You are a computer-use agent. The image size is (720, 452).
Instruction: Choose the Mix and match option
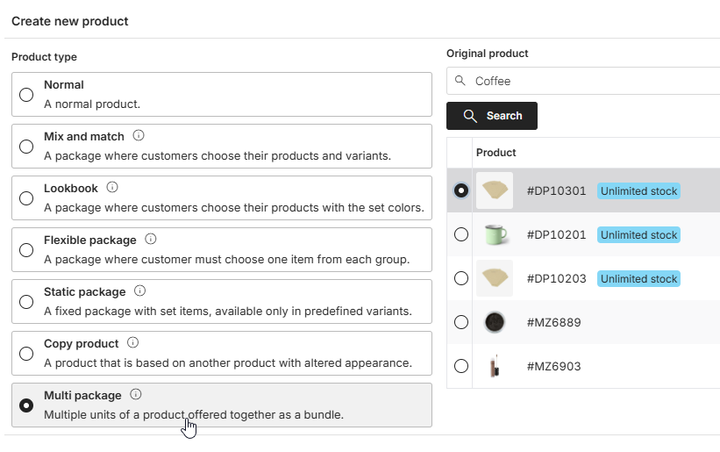pos(26,146)
